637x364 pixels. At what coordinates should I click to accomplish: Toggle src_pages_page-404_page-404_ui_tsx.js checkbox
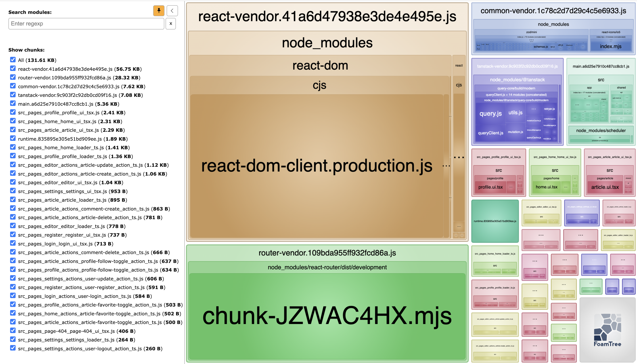13,331
